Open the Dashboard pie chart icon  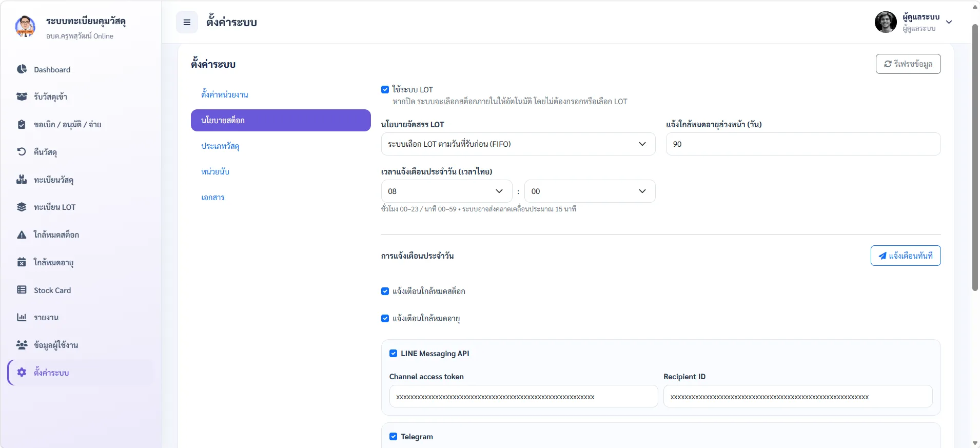(x=22, y=69)
